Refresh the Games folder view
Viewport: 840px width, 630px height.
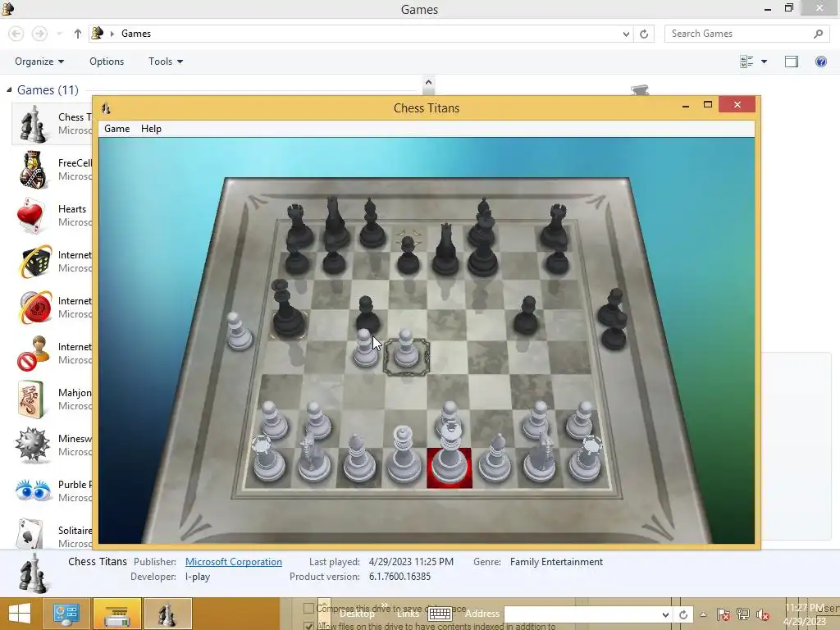[x=644, y=34]
